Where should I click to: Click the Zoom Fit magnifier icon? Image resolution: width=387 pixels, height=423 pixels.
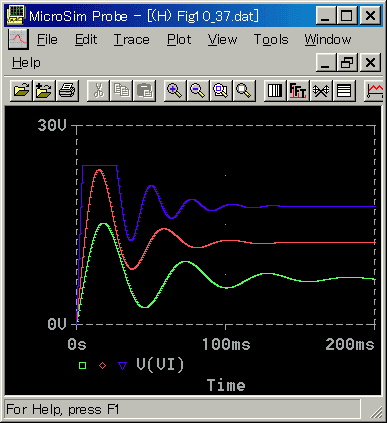coord(244,90)
